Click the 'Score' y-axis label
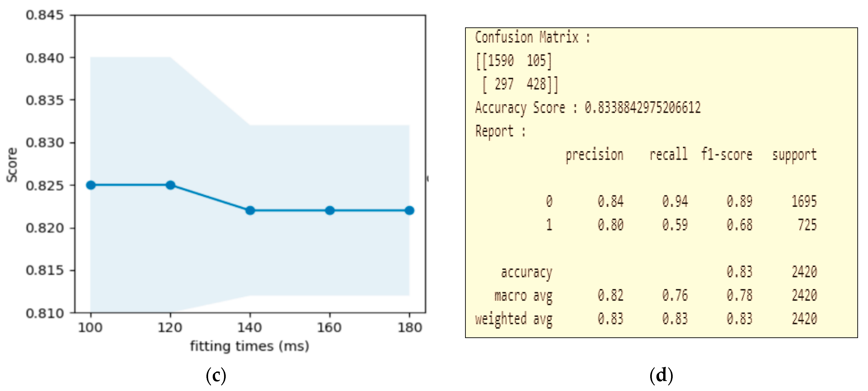This screenshot has width=868, height=391. 12,165
